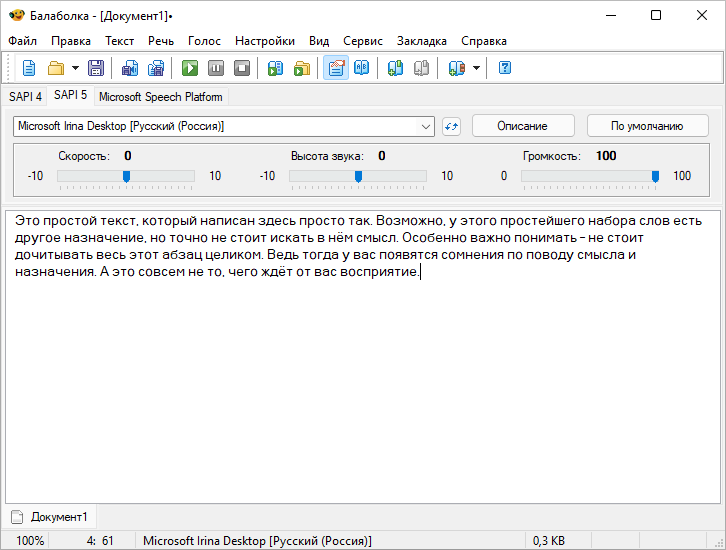
Task: Click the Help question mark icon
Action: 505,68
